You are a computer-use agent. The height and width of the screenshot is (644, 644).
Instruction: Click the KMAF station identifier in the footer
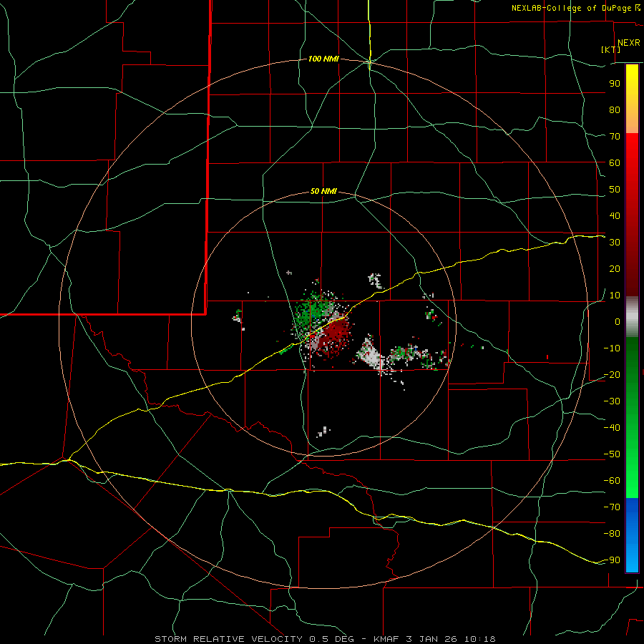(x=388, y=639)
